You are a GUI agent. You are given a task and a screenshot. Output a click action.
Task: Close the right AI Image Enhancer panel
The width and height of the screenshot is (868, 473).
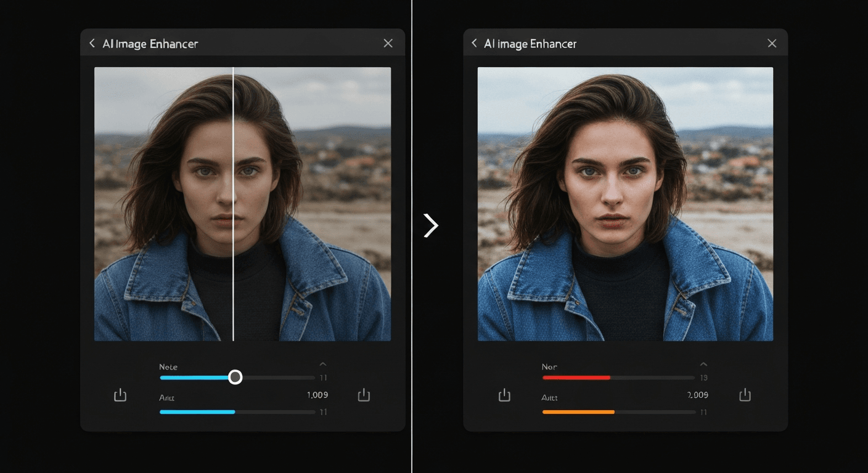coord(772,43)
